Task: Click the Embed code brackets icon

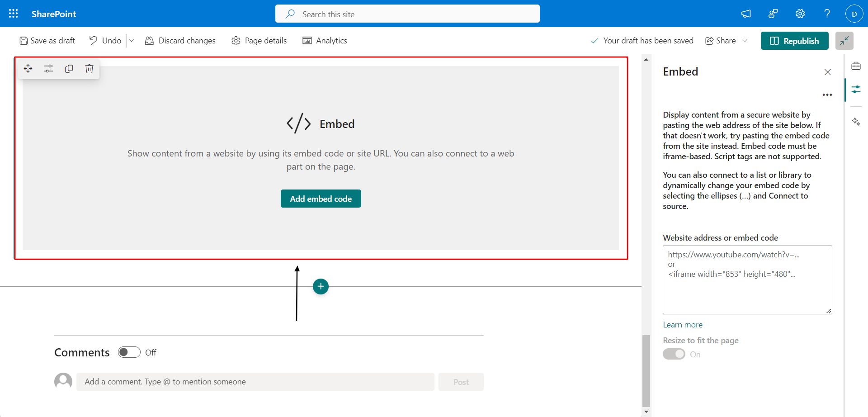Action: (x=299, y=123)
